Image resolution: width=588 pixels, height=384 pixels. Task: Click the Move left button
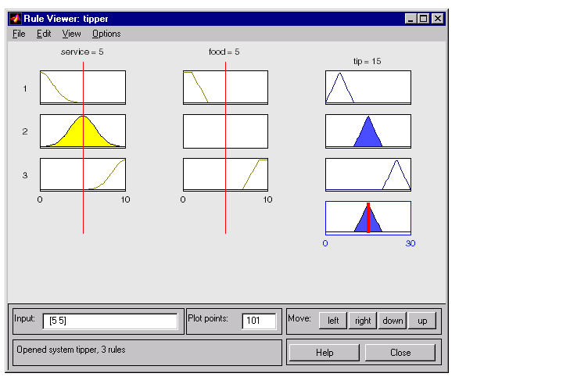pos(333,321)
